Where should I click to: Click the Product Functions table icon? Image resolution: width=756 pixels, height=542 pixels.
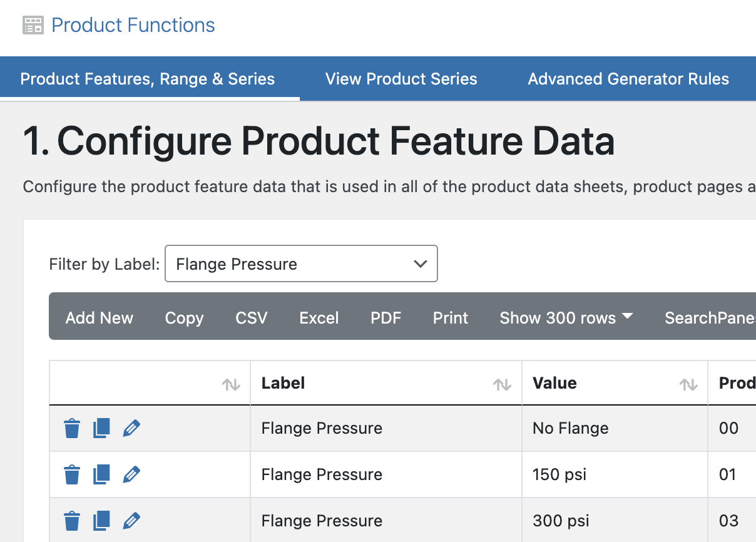(x=33, y=24)
